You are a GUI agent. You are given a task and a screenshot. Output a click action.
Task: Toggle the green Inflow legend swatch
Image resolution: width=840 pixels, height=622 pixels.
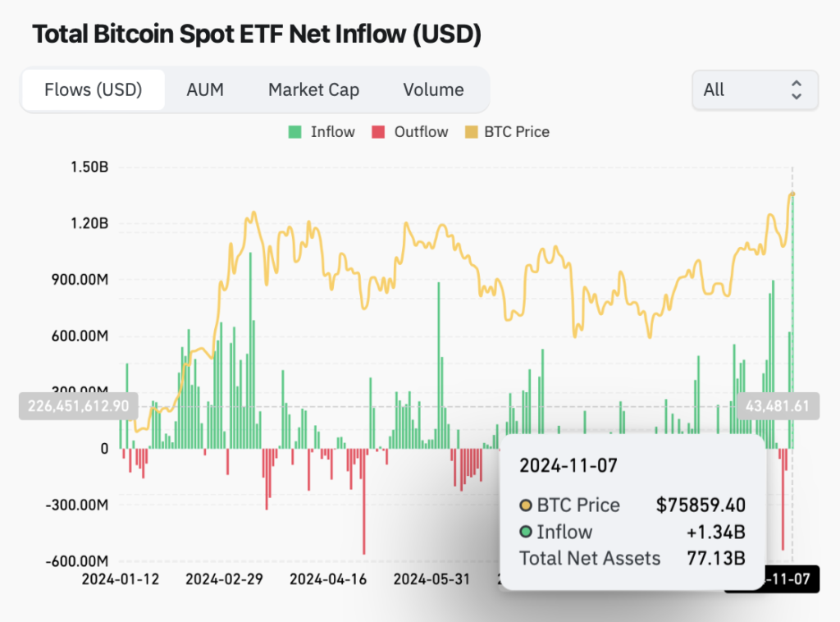294,132
